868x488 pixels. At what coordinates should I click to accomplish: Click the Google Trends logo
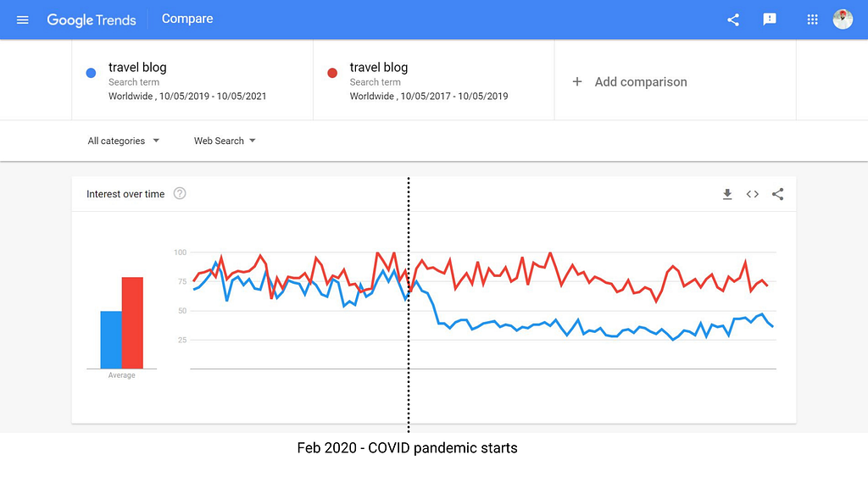coord(92,19)
